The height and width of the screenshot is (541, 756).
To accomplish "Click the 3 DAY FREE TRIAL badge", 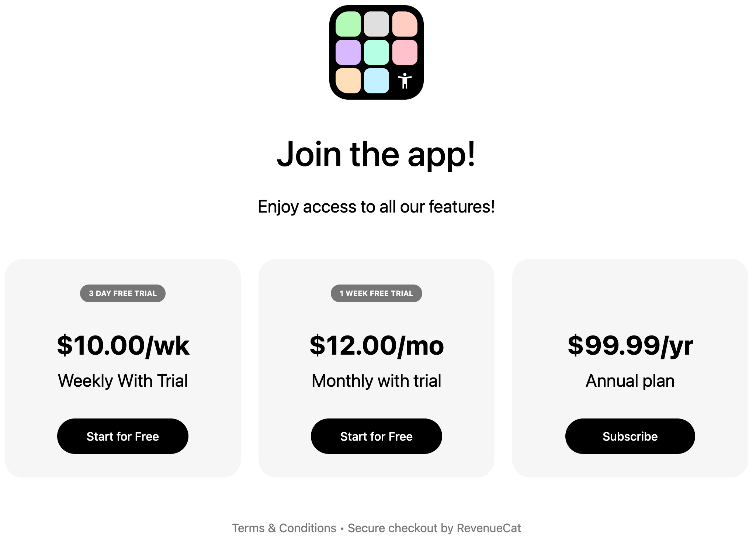I will click(x=123, y=293).
